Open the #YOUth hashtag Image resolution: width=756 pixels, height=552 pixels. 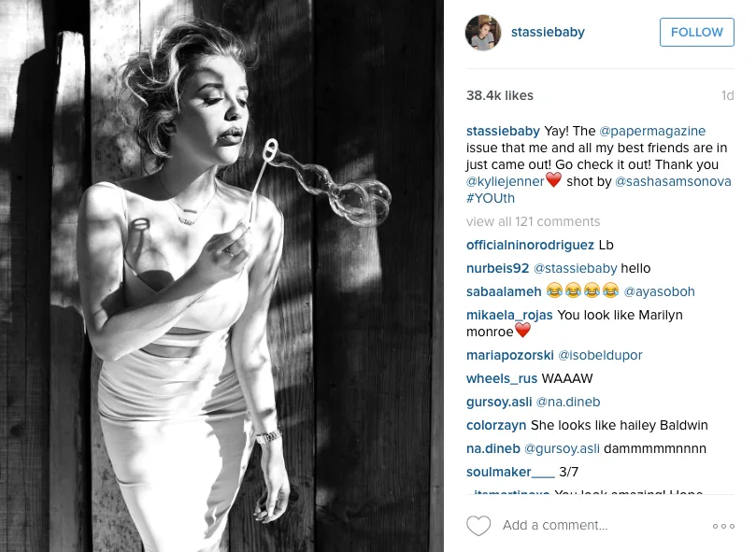[491, 198]
